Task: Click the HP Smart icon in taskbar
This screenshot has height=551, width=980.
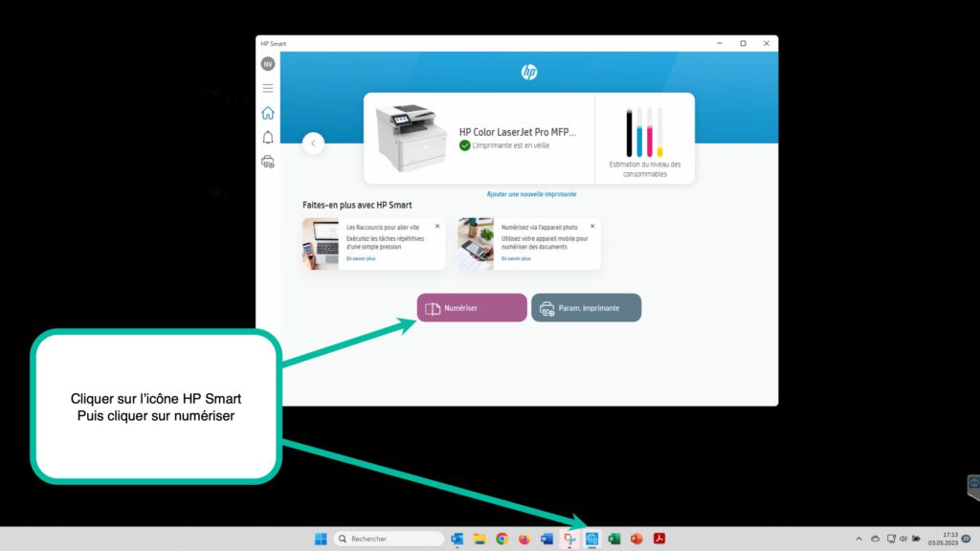Action: [x=591, y=539]
